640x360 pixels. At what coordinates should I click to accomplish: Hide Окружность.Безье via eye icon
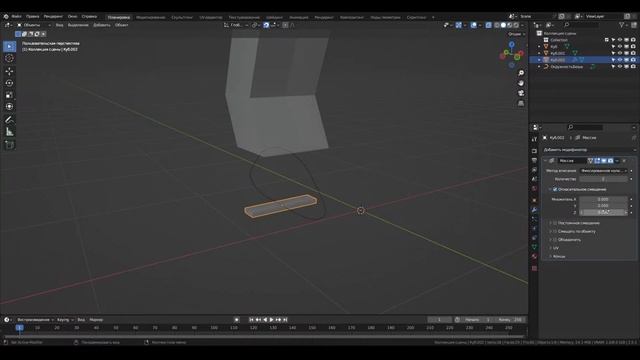click(620, 67)
